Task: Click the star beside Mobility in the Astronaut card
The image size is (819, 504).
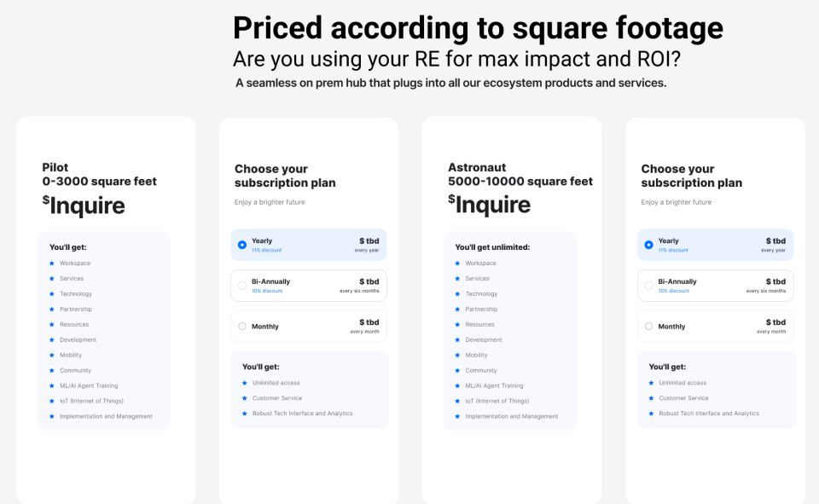Action: 457,356
